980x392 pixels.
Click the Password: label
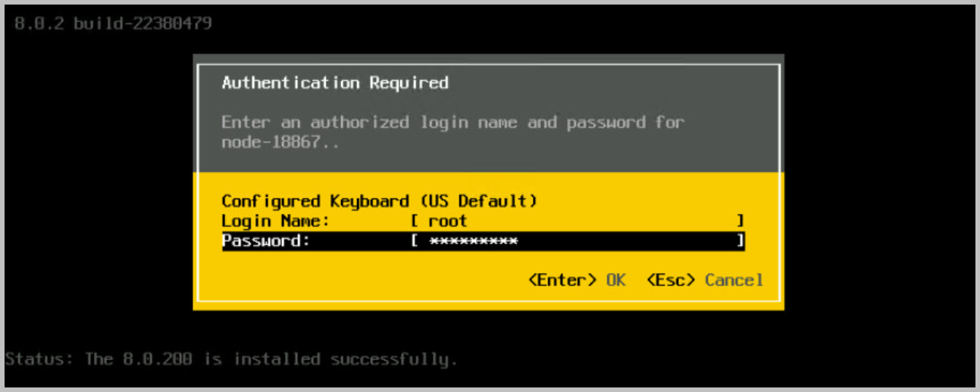click(266, 241)
